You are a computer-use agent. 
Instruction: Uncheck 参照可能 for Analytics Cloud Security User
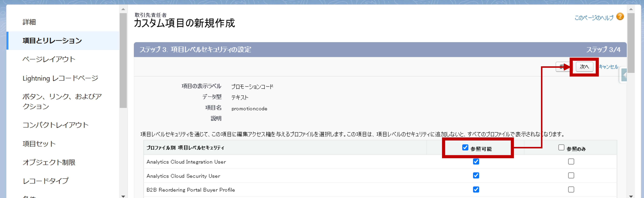click(x=476, y=175)
